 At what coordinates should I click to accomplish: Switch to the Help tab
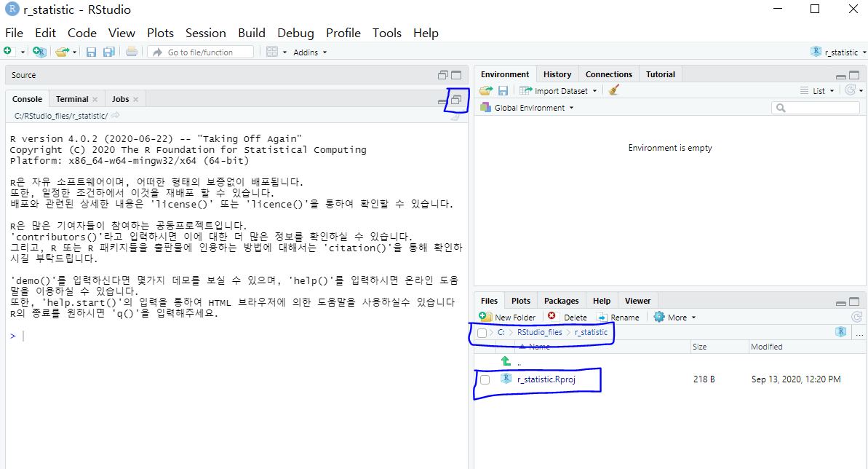click(601, 301)
